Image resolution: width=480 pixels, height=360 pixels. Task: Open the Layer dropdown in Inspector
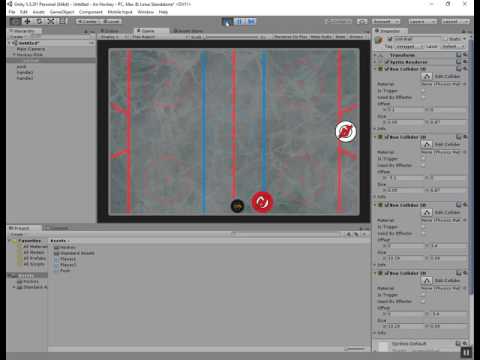453,46
